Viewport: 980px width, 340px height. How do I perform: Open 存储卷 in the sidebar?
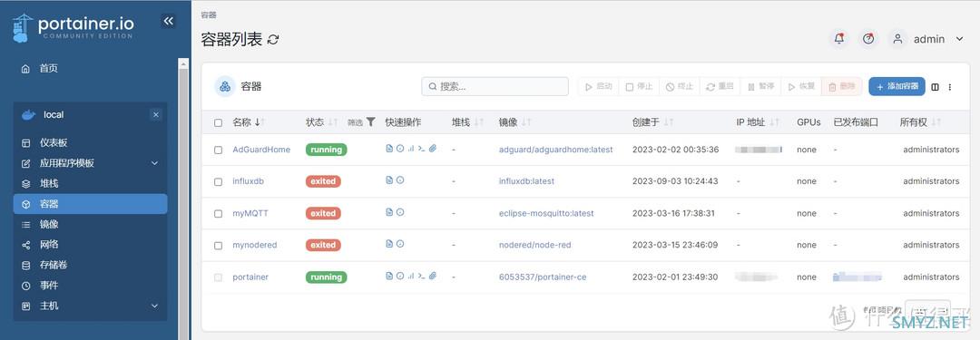[x=90, y=265]
